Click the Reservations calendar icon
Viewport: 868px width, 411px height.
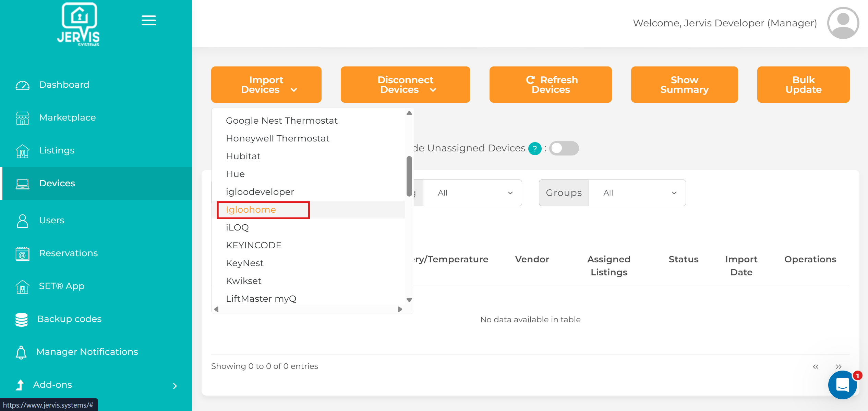click(x=23, y=253)
